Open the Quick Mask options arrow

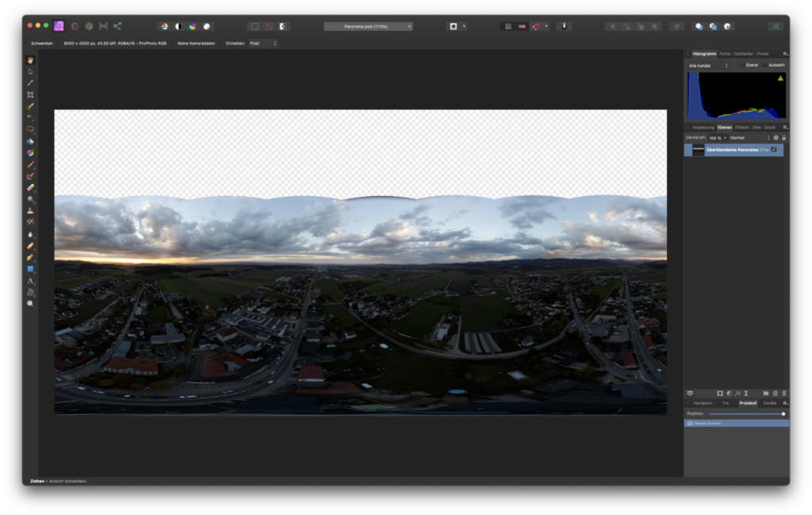(x=464, y=26)
